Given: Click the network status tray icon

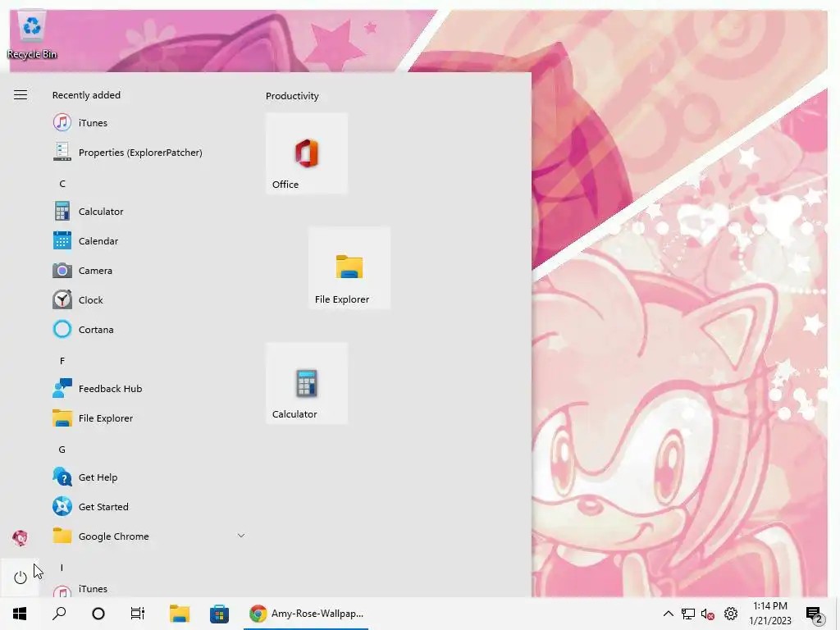Looking at the screenshot, I should [x=688, y=614].
